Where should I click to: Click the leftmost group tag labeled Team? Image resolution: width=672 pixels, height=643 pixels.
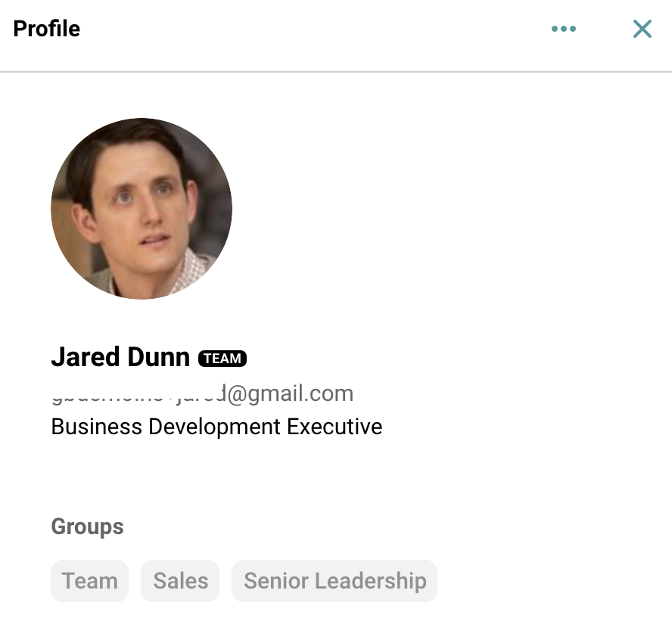89,580
